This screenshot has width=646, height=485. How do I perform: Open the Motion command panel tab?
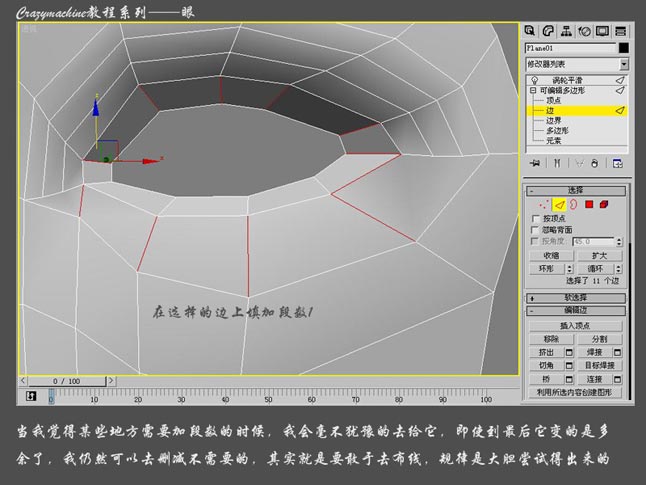585,31
